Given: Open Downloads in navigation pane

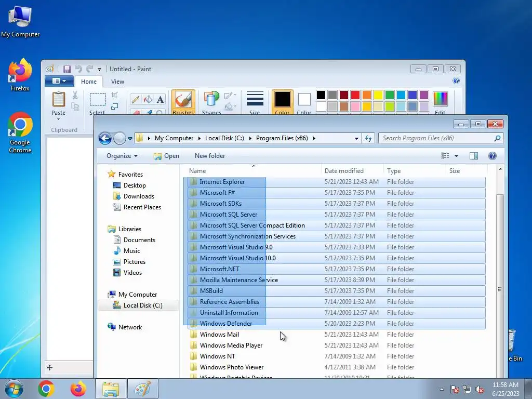Looking at the screenshot, I should coord(138,196).
